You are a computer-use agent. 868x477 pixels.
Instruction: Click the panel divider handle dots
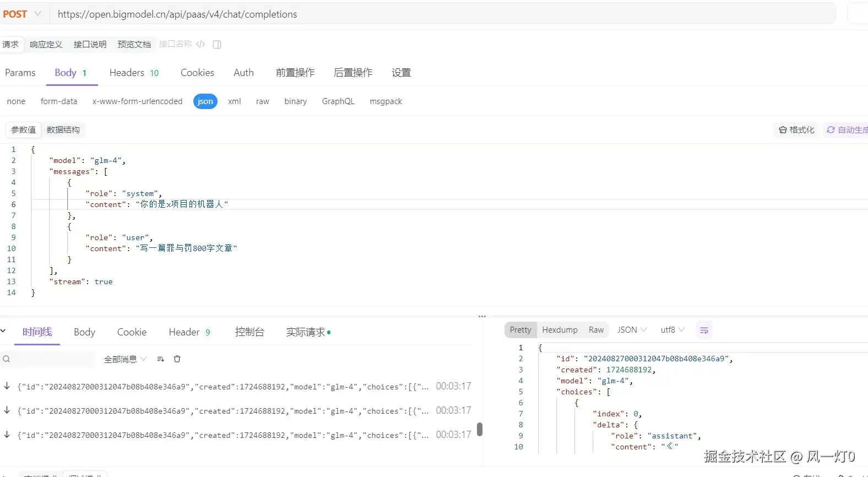pos(482,317)
